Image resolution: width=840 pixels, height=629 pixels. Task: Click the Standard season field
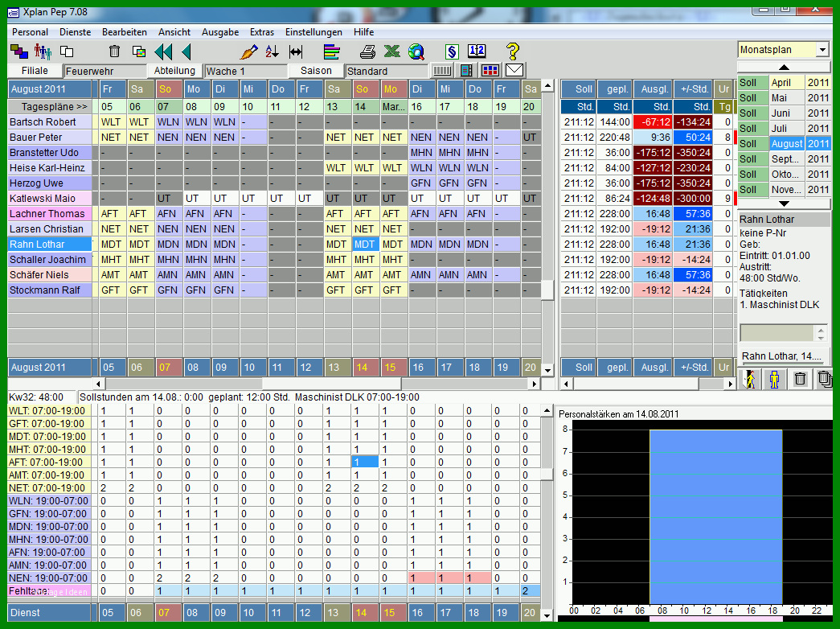(x=387, y=71)
